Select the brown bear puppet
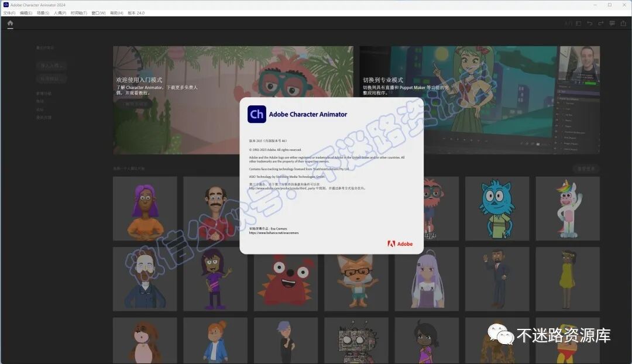The width and height of the screenshot is (632, 364). coord(145,341)
